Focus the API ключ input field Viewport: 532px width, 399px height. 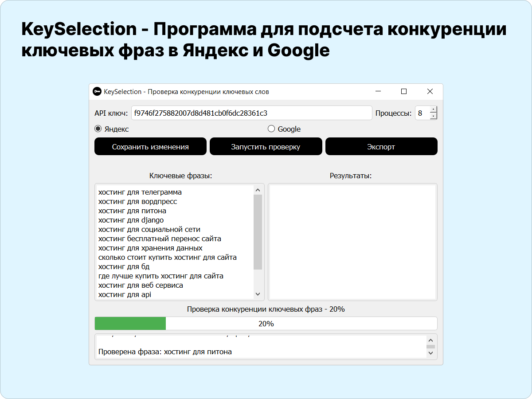click(x=251, y=113)
